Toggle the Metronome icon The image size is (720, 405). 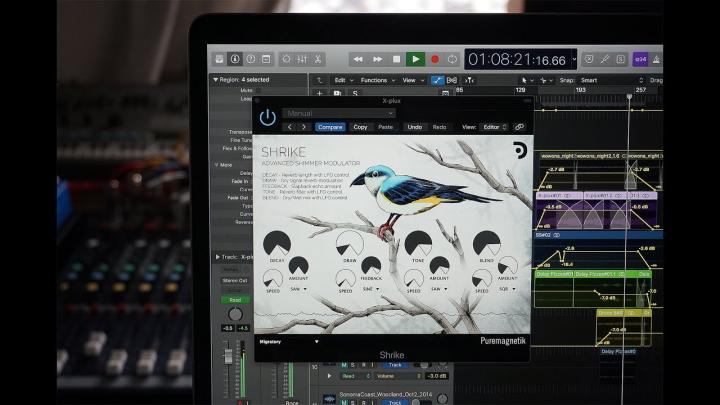[x=657, y=59]
